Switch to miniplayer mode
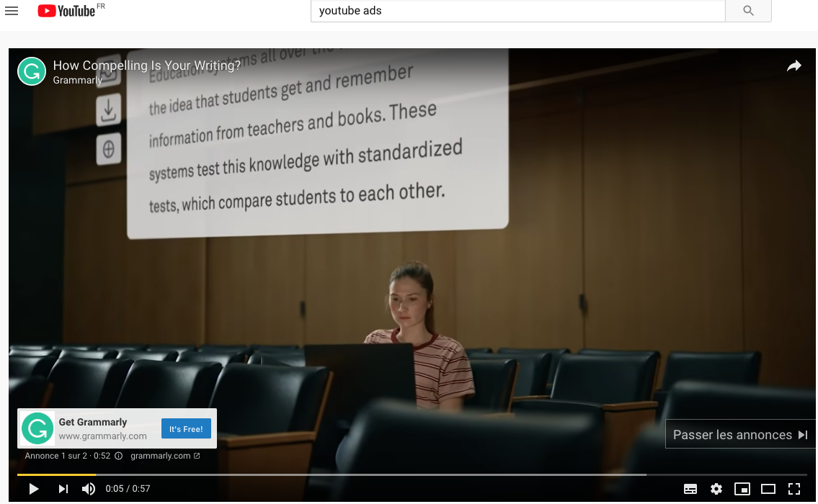 742,489
